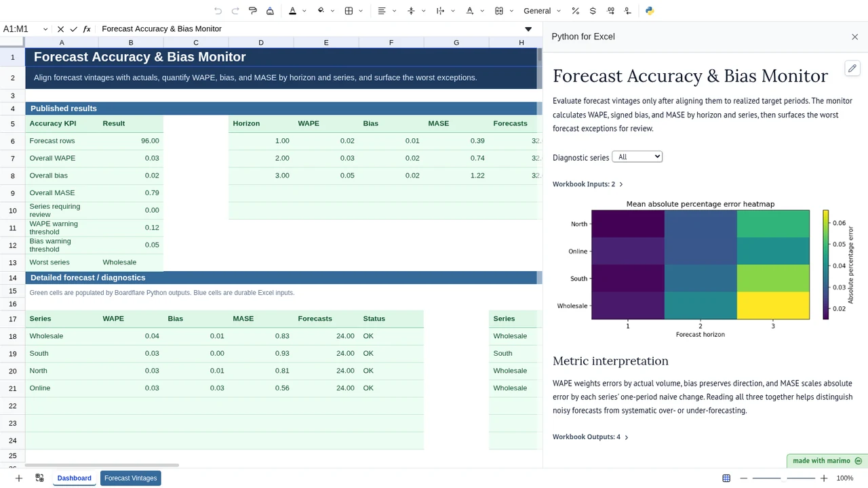This screenshot has width=868, height=488.
Task: Select the Dashboard sheet tab
Action: coord(74,478)
